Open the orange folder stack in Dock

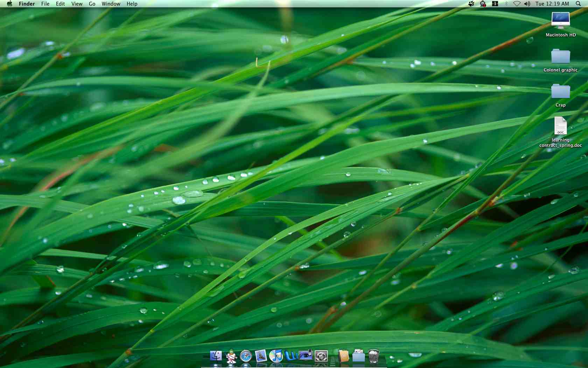(x=344, y=356)
